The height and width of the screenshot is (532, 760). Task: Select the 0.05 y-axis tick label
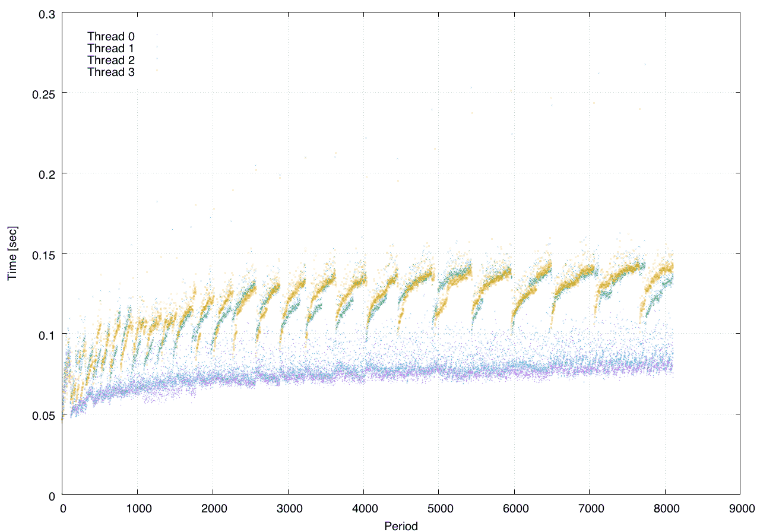(43, 415)
